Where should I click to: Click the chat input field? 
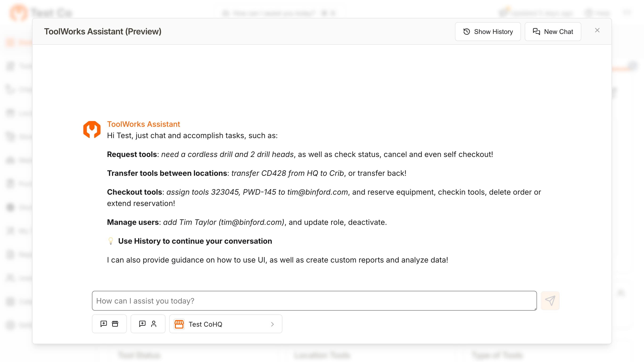[x=314, y=300]
